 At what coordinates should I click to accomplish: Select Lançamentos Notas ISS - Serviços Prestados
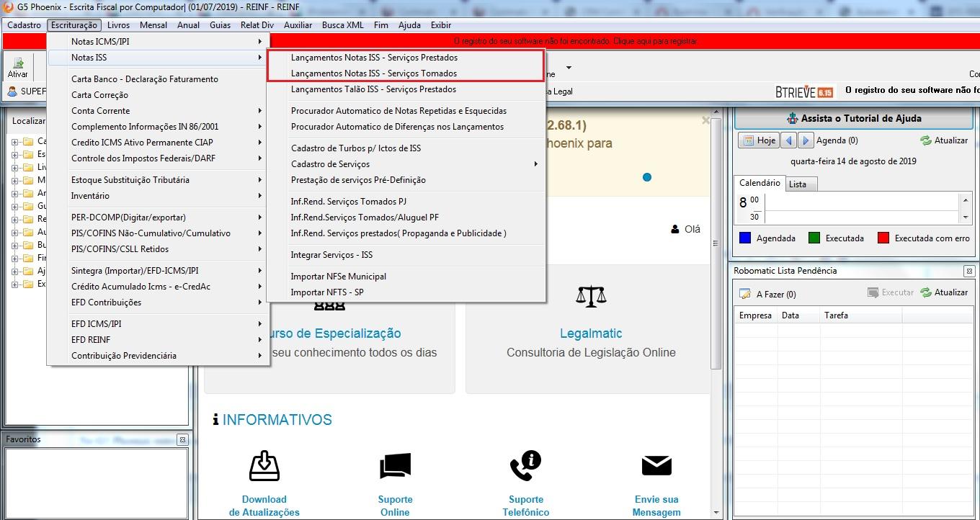[x=406, y=58]
